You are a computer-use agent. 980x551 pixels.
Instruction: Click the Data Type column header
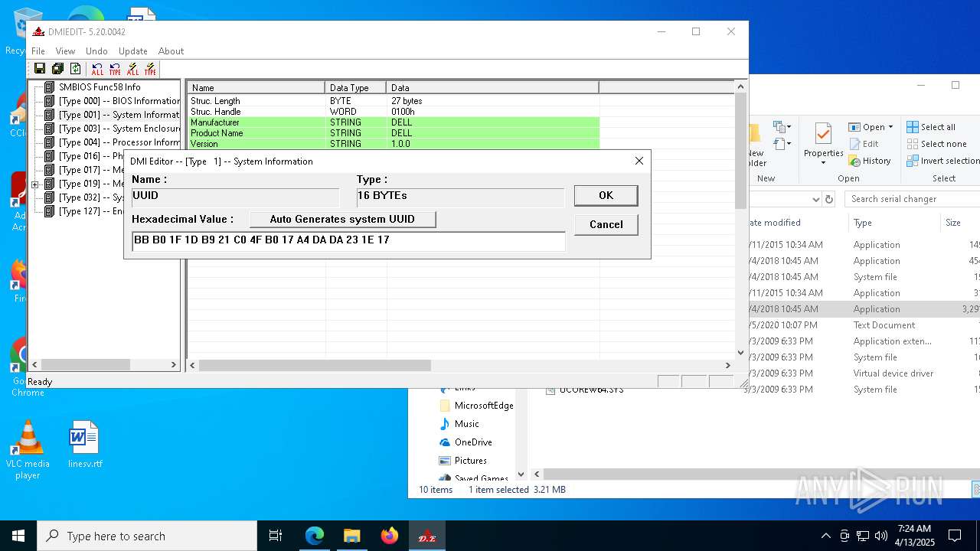(355, 87)
